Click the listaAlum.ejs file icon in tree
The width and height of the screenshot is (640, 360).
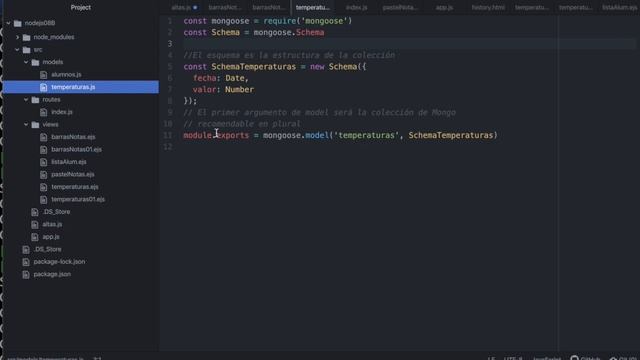[x=44, y=162]
